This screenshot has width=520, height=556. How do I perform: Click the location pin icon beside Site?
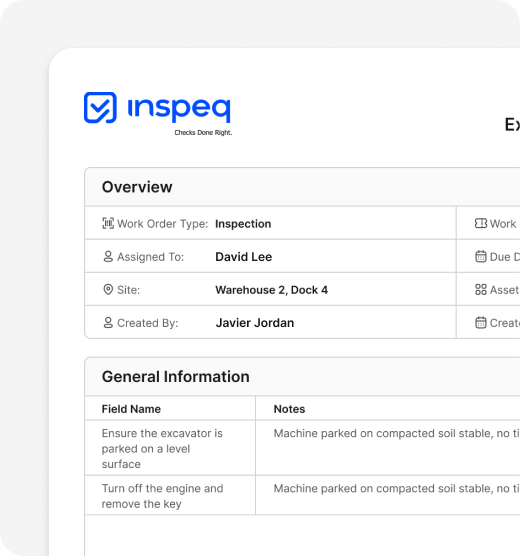coord(108,289)
